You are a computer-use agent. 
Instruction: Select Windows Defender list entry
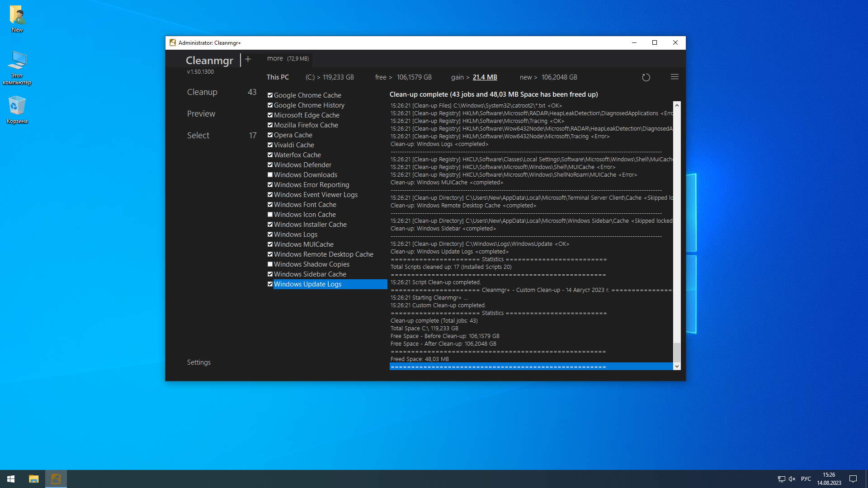302,165
